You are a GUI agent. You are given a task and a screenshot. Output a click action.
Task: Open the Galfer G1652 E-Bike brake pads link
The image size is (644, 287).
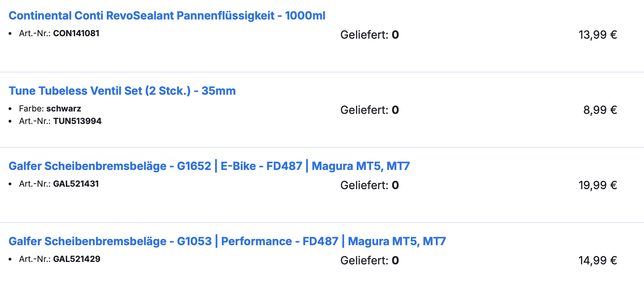209,166
